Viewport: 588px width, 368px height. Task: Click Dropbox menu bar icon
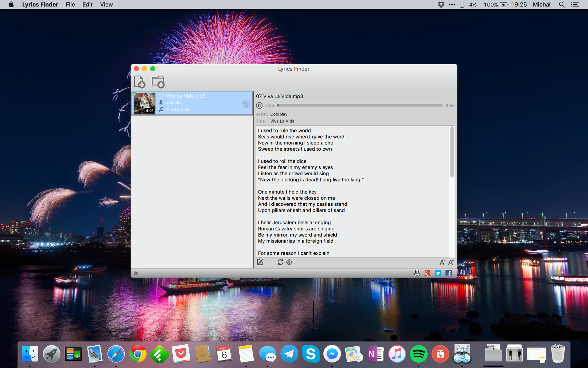point(441,4)
